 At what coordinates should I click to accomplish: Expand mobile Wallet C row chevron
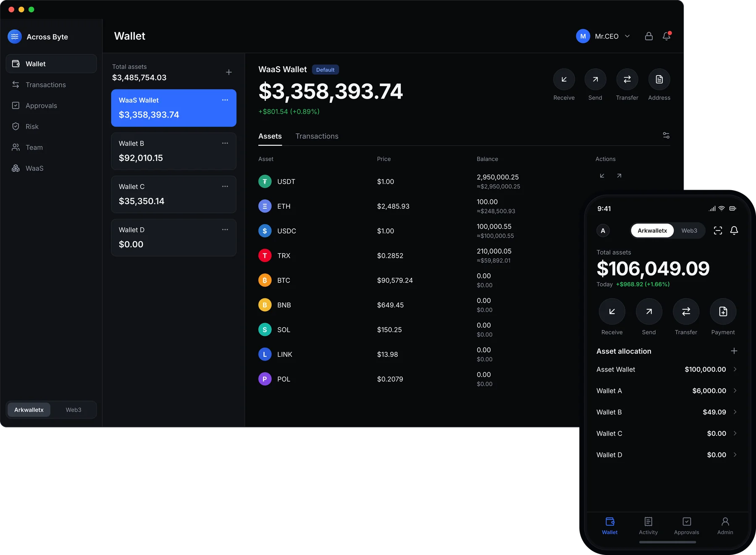[x=735, y=433]
